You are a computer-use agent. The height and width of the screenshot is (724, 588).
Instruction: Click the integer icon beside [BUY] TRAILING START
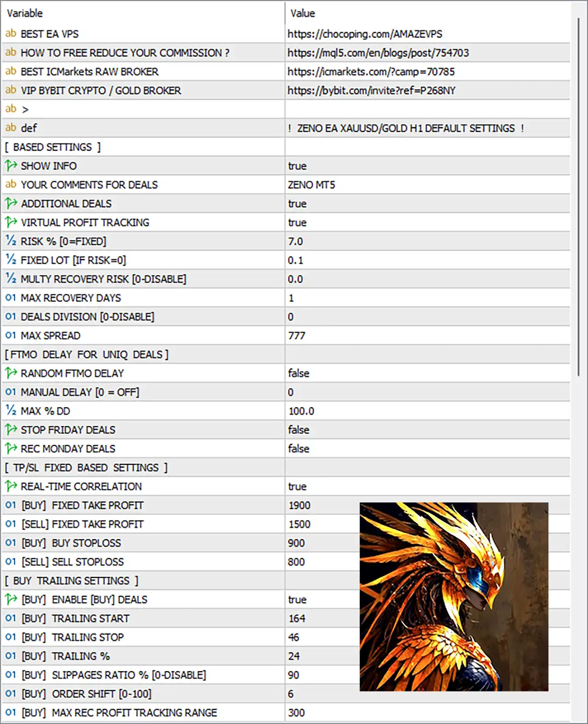pos(11,618)
